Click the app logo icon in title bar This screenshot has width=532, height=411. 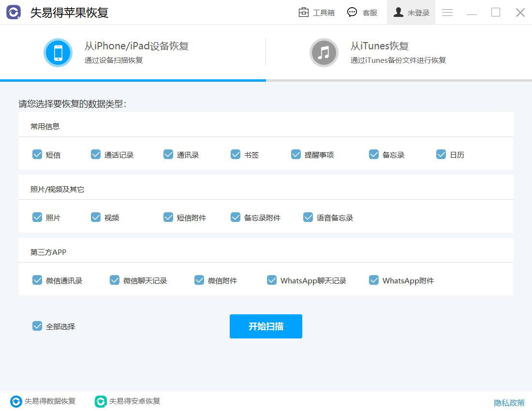[x=14, y=13]
